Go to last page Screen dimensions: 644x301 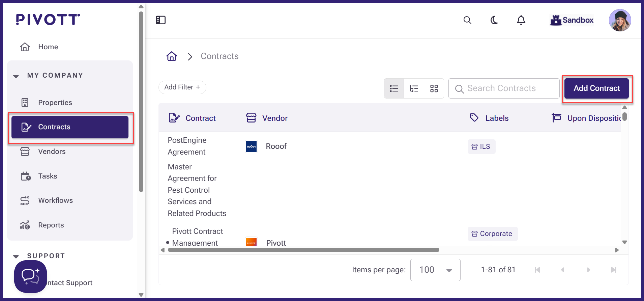(614, 270)
